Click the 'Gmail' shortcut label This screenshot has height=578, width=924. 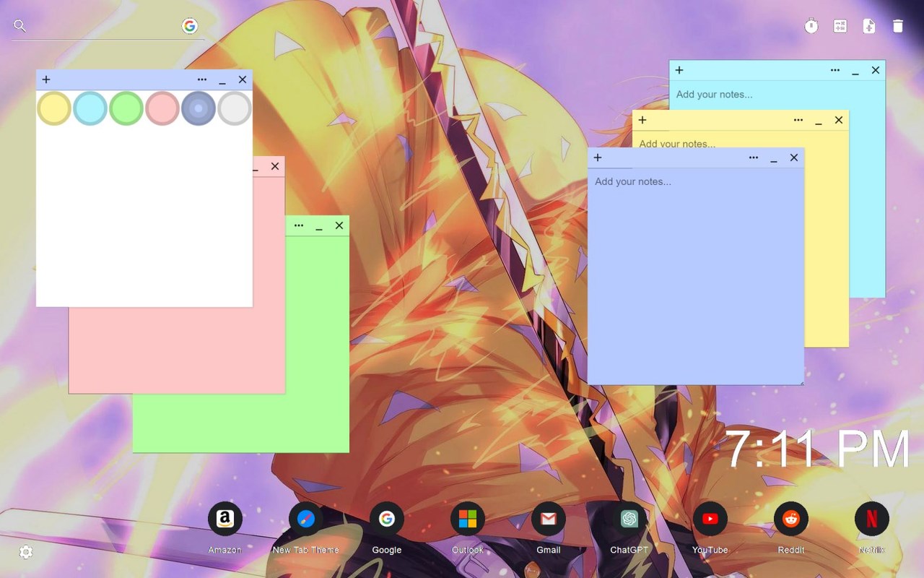pyautogui.click(x=549, y=550)
